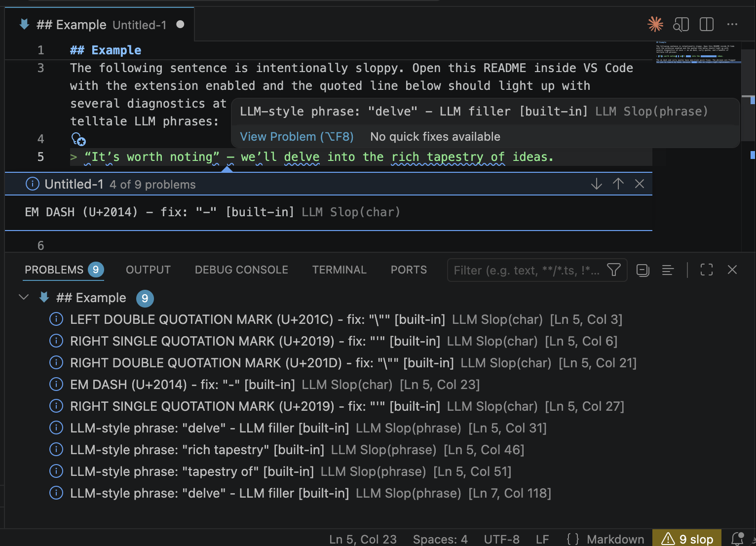Open more actions with the ellipsis icon
The width and height of the screenshot is (756, 546).
click(732, 24)
